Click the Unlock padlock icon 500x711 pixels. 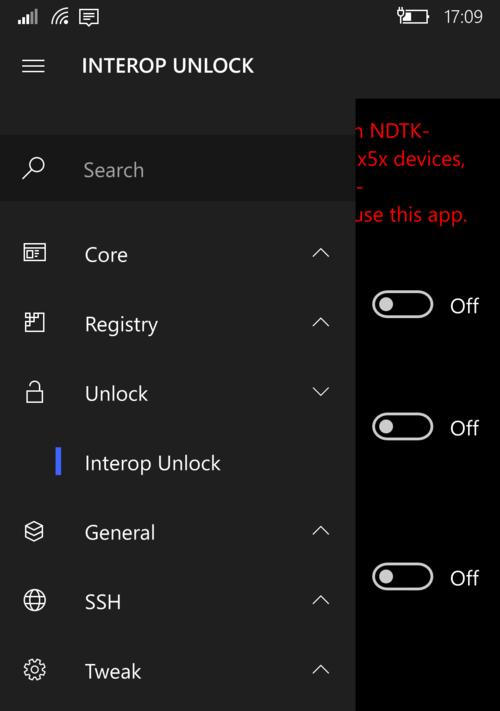[34, 392]
